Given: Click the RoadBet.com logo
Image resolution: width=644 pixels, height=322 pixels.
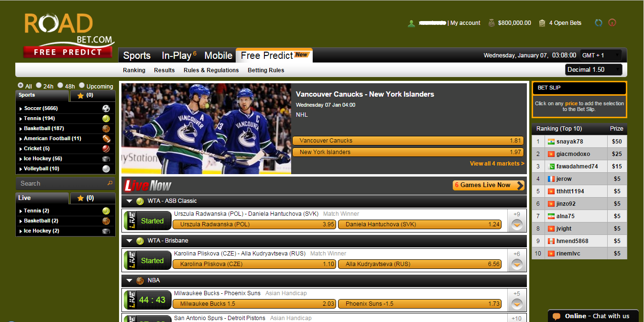Looking at the screenshot, I should (68, 35).
